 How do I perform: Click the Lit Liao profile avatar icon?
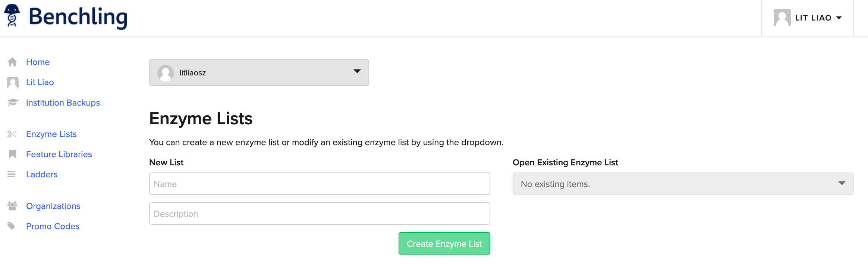click(x=12, y=82)
